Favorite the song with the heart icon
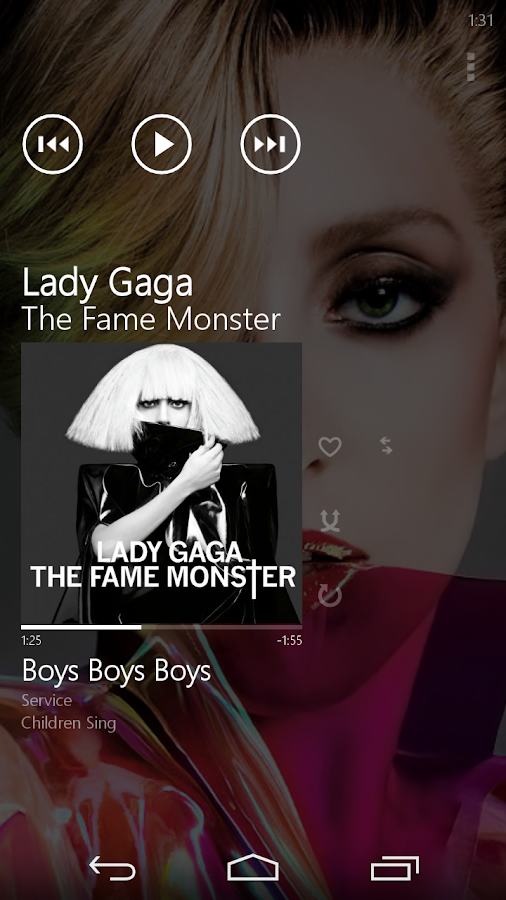This screenshot has height=900, width=506. [x=330, y=447]
